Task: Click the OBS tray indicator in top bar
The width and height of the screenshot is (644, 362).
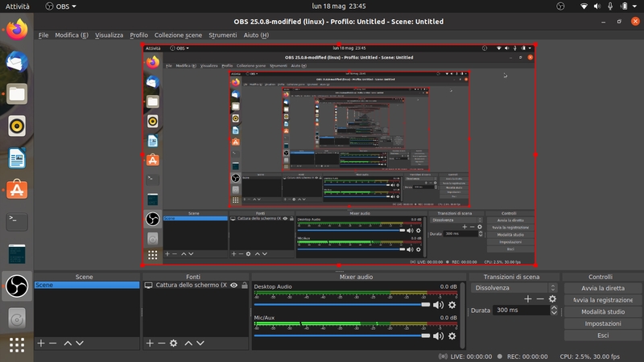Action: pyautogui.click(x=560, y=6)
